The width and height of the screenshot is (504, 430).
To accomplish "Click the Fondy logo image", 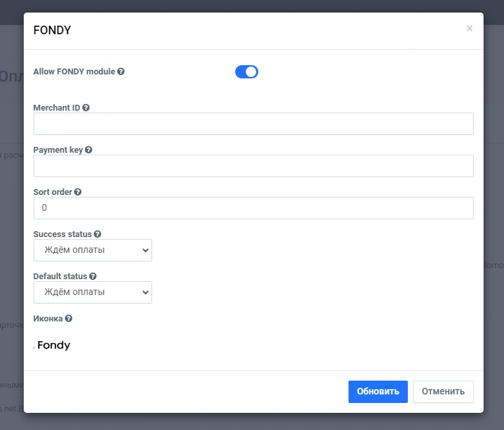I will tap(53, 346).
